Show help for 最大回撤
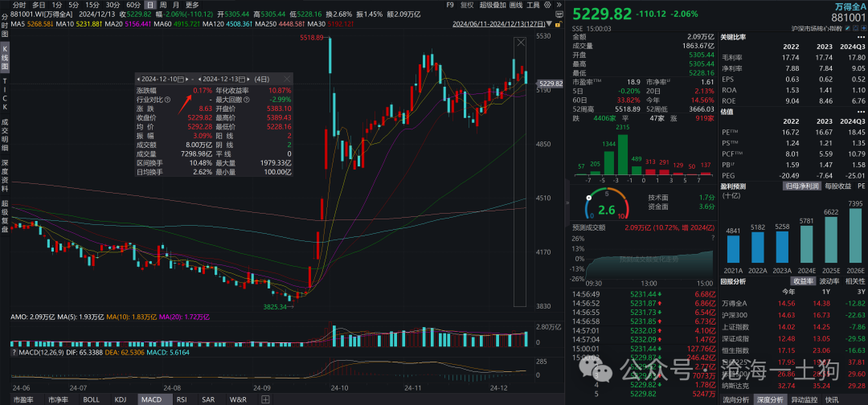Image resolution: width=868 pixels, height=405 pixels. click(247, 100)
